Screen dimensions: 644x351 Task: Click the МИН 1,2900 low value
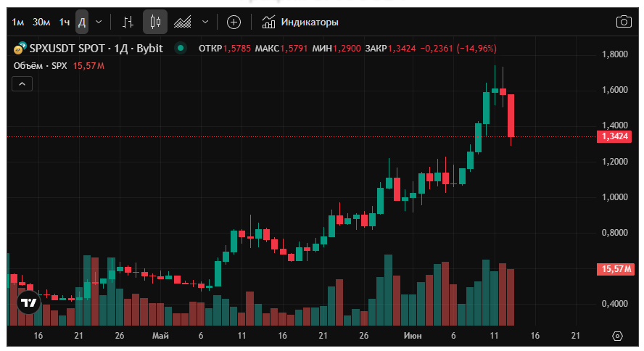337,49
